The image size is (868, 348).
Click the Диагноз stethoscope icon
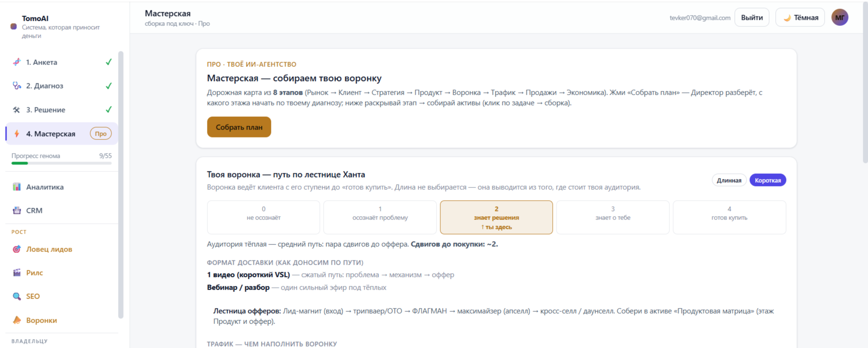click(x=16, y=86)
